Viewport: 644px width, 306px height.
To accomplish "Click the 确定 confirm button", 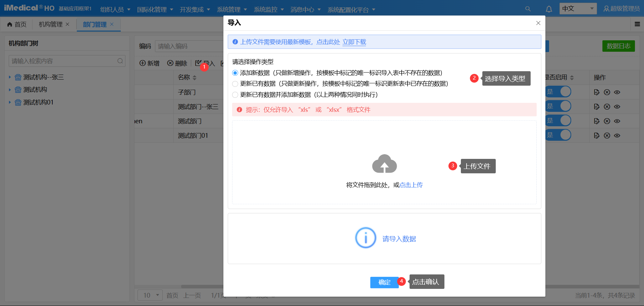I will tap(384, 282).
